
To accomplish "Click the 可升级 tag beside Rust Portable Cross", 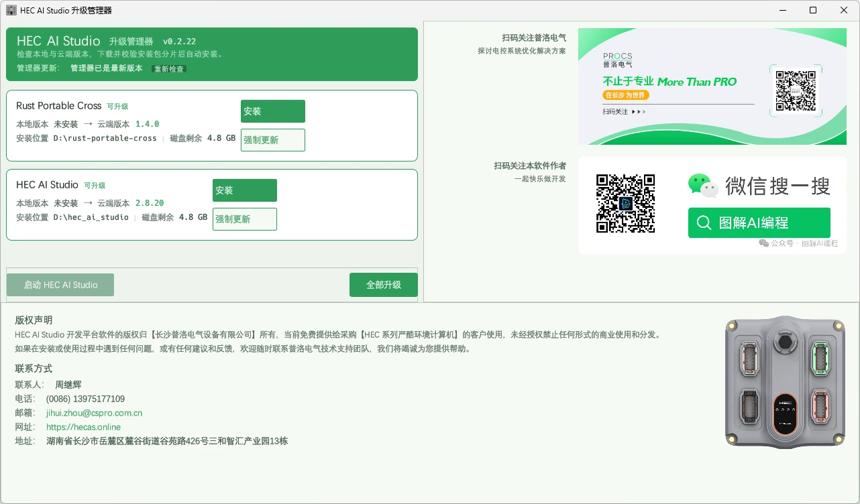I will pos(117,107).
